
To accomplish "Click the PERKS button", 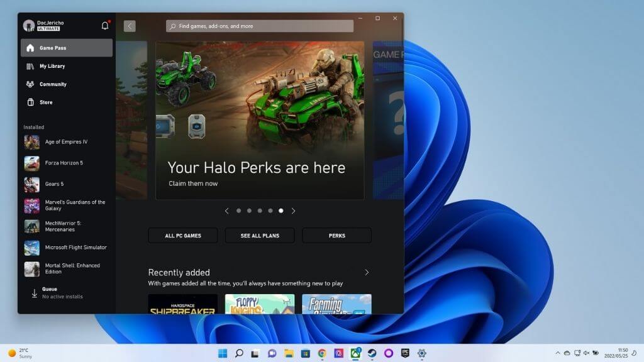I will coord(337,236).
